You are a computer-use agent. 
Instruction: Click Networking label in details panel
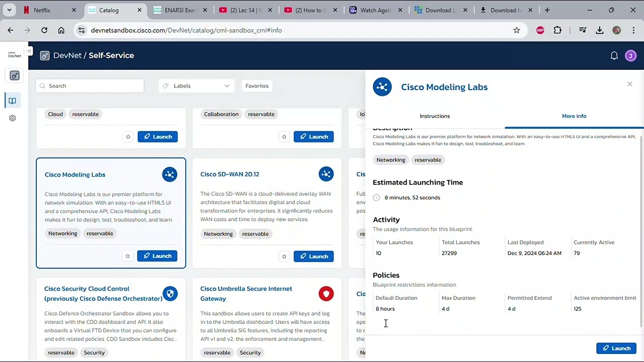(x=391, y=160)
